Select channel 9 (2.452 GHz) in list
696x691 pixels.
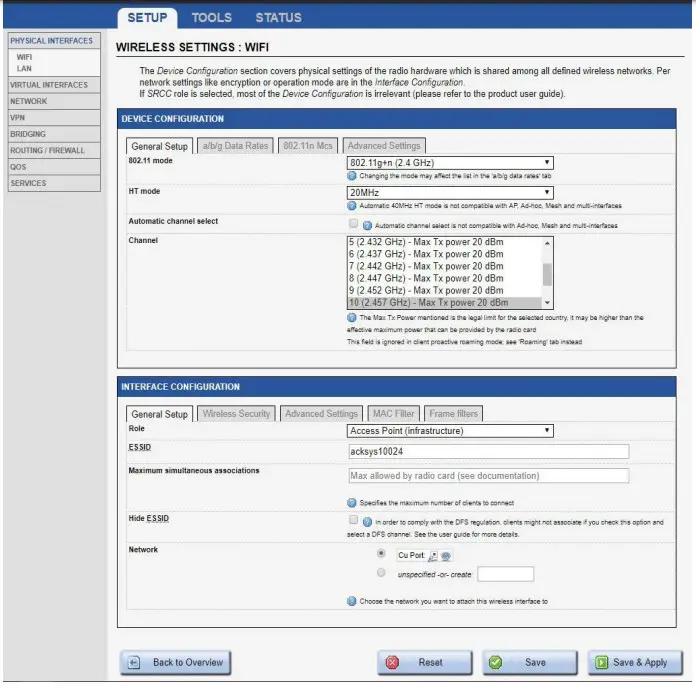[444, 290]
